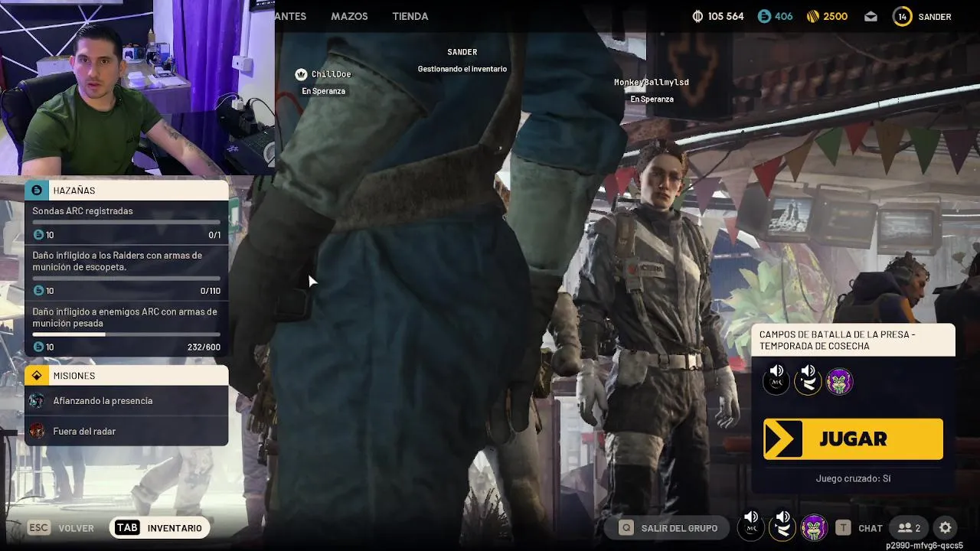Click the icon for 'Afianzando la presencia' mission
This screenshot has width=980, height=551.
point(37,401)
